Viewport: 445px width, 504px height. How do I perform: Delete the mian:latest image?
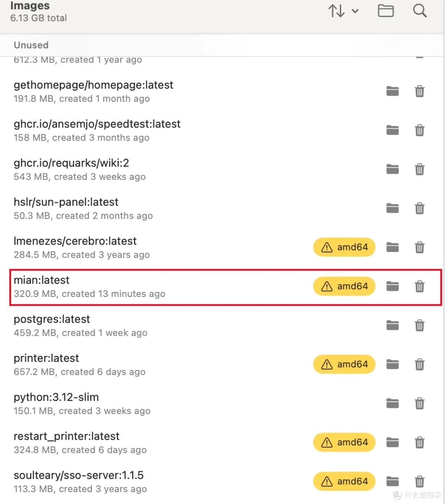pyautogui.click(x=419, y=286)
